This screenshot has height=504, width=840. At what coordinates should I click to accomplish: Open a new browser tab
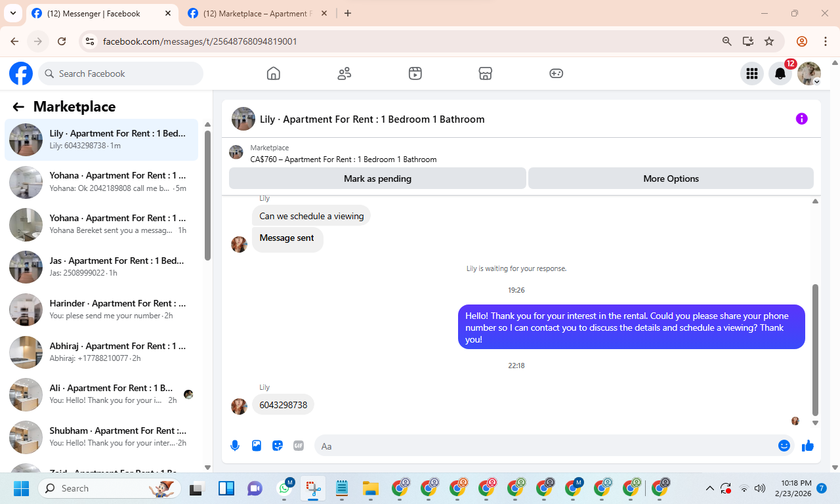click(x=348, y=13)
